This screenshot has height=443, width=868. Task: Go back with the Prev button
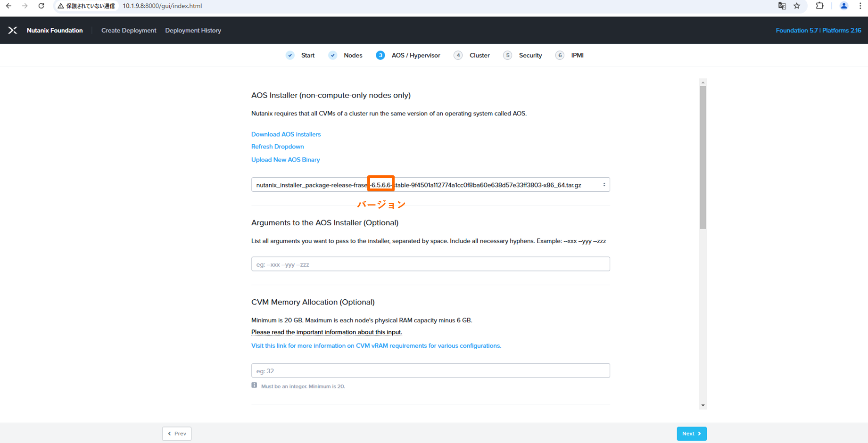(x=177, y=434)
